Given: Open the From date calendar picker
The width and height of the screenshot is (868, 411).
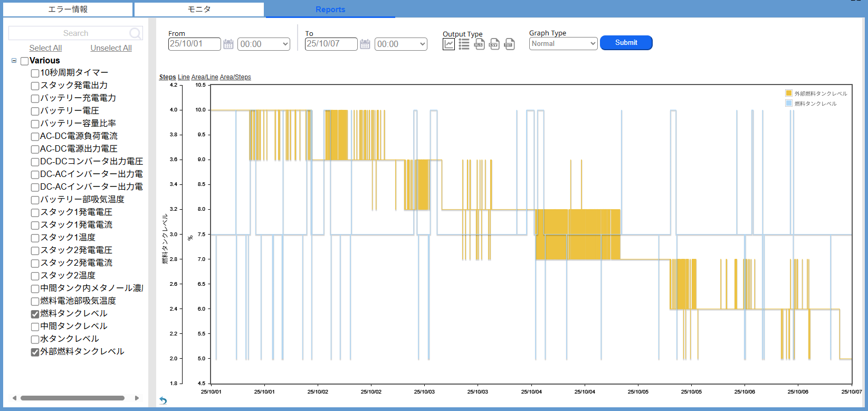Looking at the screenshot, I should [228, 44].
